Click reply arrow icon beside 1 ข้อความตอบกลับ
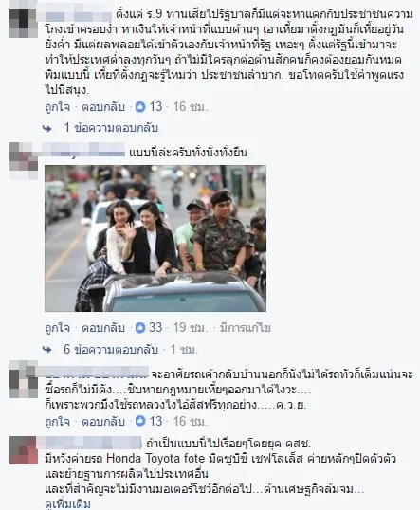420x510 pixels. 47,129
